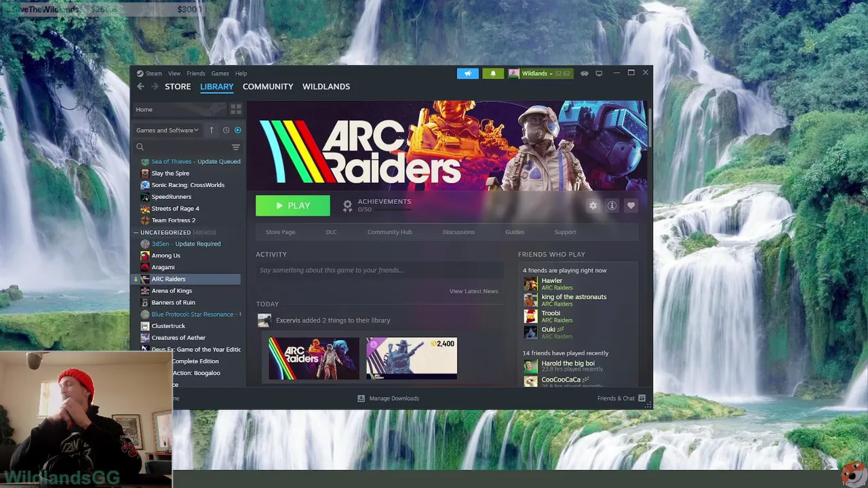Select the LIBRARY tab
Viewport: 868px width, 488px height.
pyautogui.click(x=217, y=87)
